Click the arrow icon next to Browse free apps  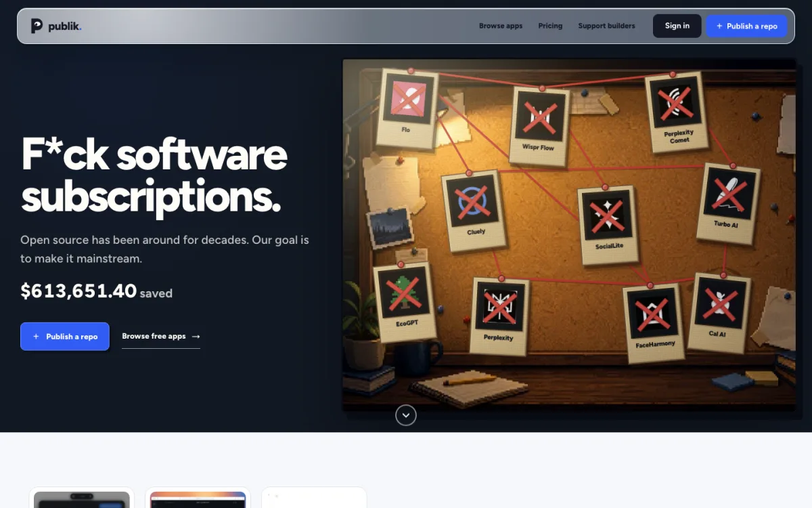[196, 336]
